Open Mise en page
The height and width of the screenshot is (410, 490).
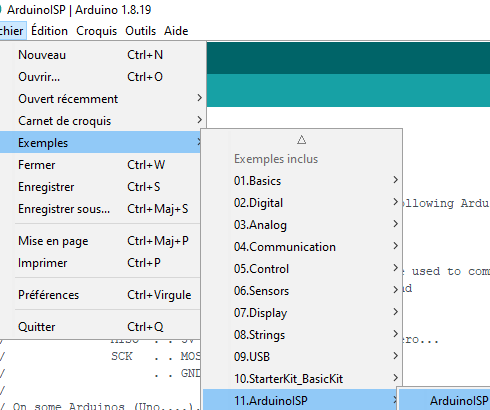tap(101, 241)
